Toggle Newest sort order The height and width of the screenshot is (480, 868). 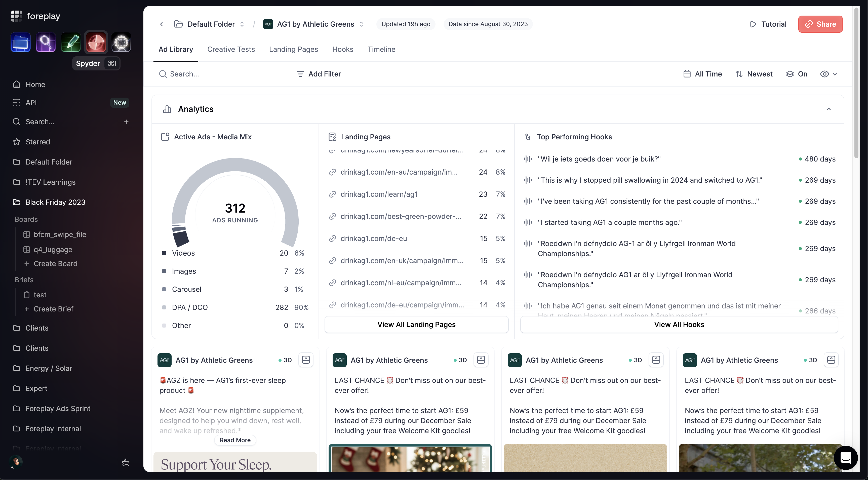coord(754,74)
